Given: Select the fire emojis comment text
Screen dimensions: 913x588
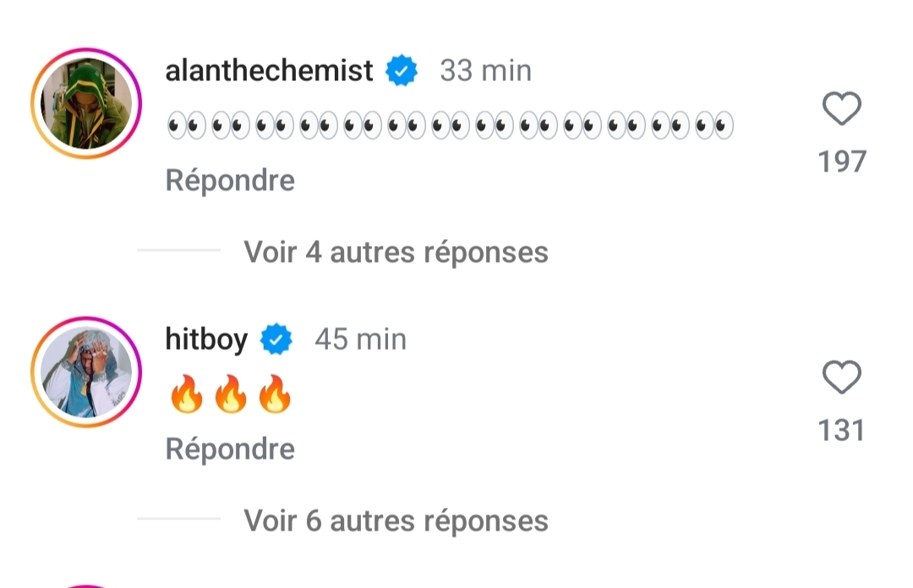Looking at the screenshot, I should click(230, 395).
